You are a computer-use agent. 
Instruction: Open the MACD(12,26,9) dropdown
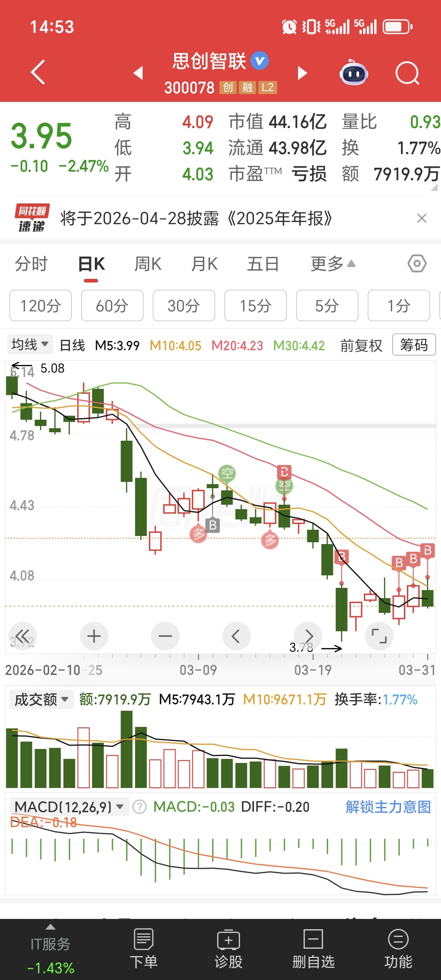pyautogui.click(x=69, y=806)
